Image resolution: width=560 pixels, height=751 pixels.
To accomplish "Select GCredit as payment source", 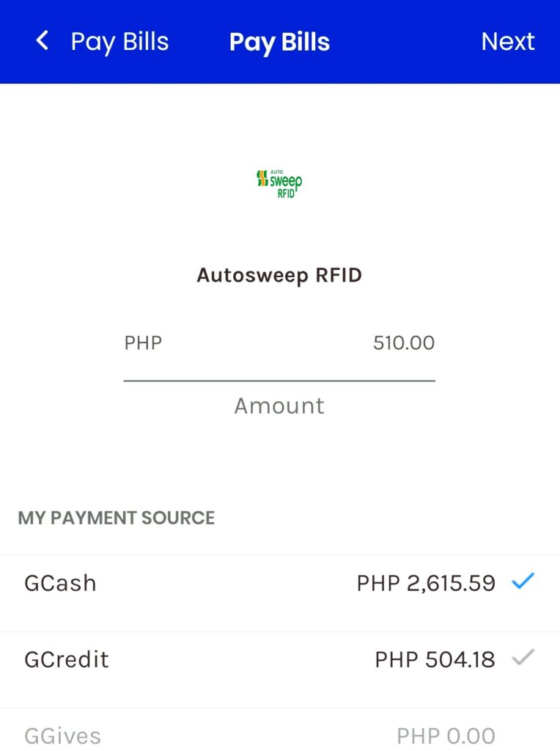I will [x=67, y=659].
